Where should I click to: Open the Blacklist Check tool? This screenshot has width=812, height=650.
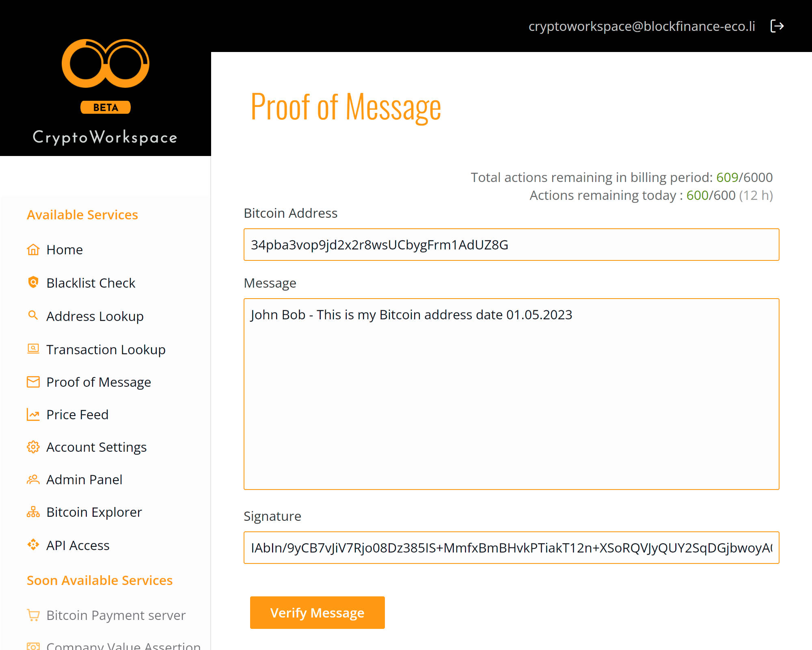[90, 282]
